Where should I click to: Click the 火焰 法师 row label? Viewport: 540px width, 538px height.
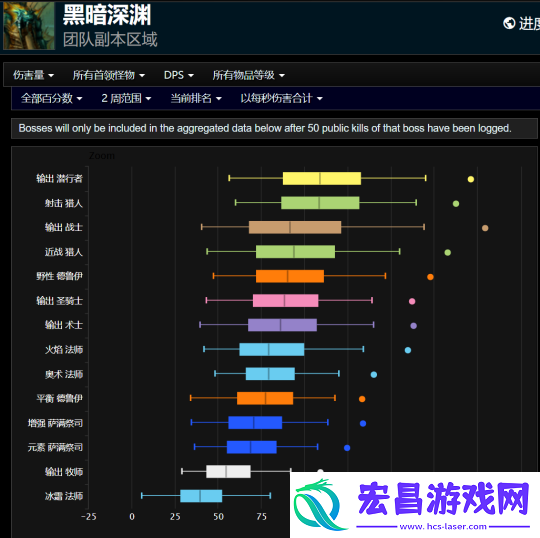point(64,350)
